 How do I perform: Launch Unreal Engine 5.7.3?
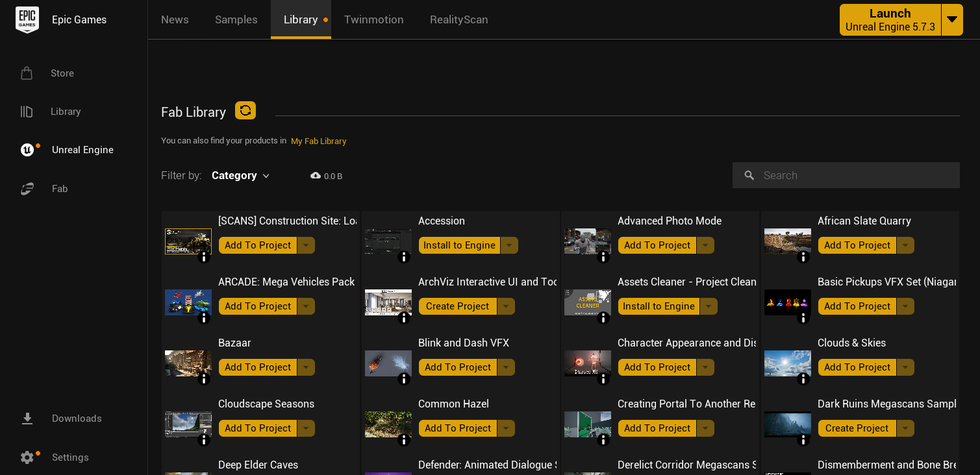pyautogui.click(x=890, y=19)
